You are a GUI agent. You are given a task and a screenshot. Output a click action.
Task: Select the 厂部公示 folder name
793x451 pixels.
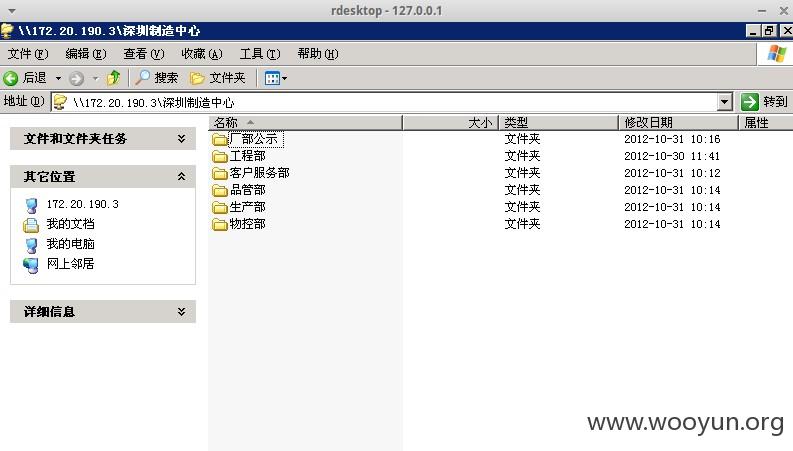pos(255,139)
